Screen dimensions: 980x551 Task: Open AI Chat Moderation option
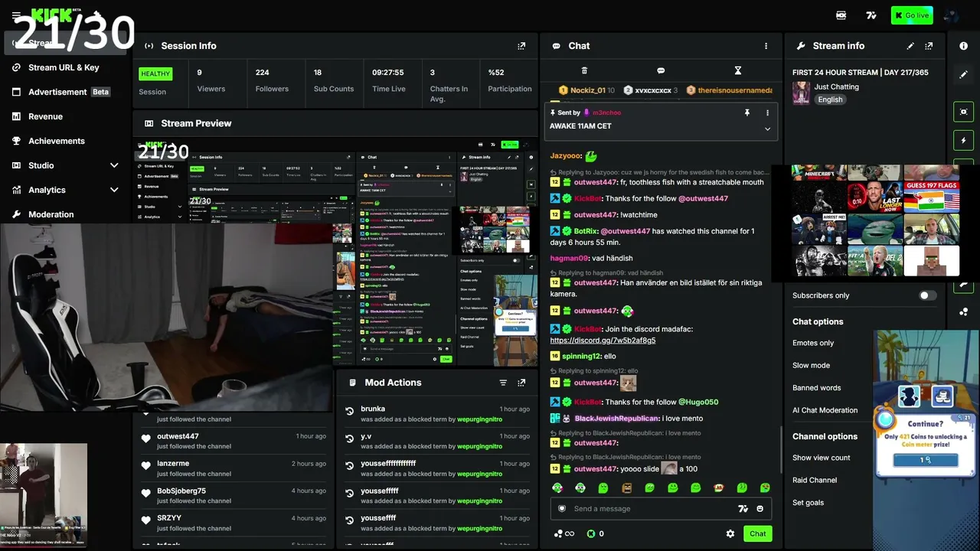tap(825, 410)
